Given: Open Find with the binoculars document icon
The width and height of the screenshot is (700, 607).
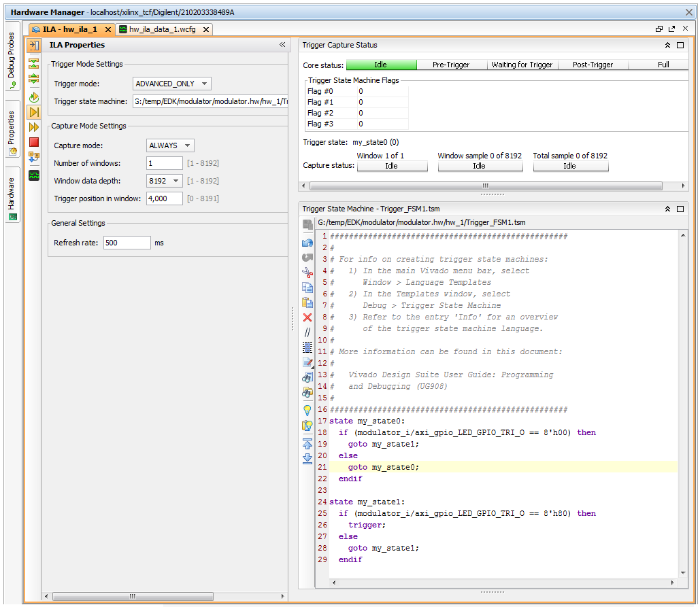Looking at the screenshot, I should pos(307,377).
